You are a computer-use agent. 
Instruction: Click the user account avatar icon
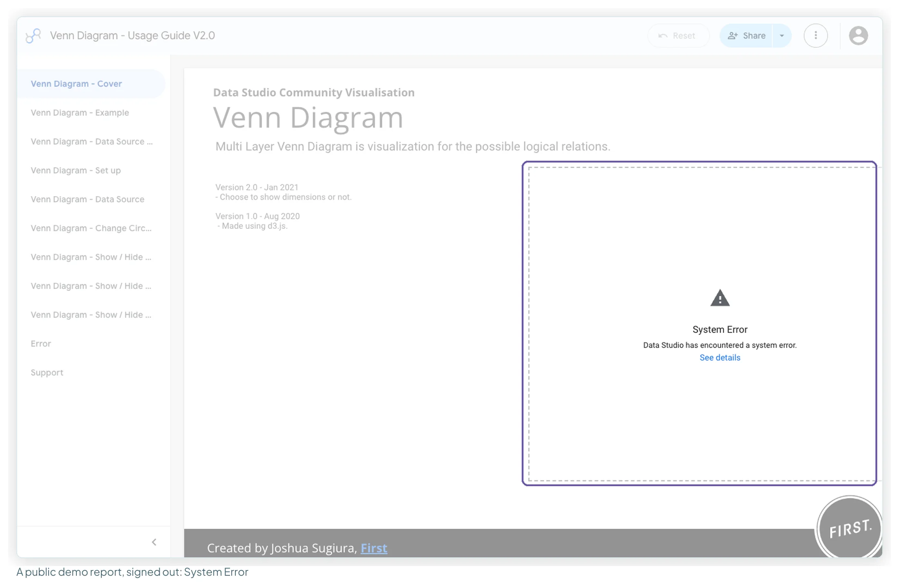(x=858, y=36)
